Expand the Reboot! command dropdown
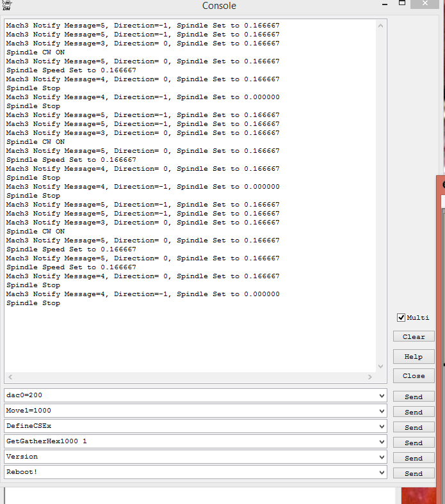The image size is (445, 504). (x=382, y=473)
